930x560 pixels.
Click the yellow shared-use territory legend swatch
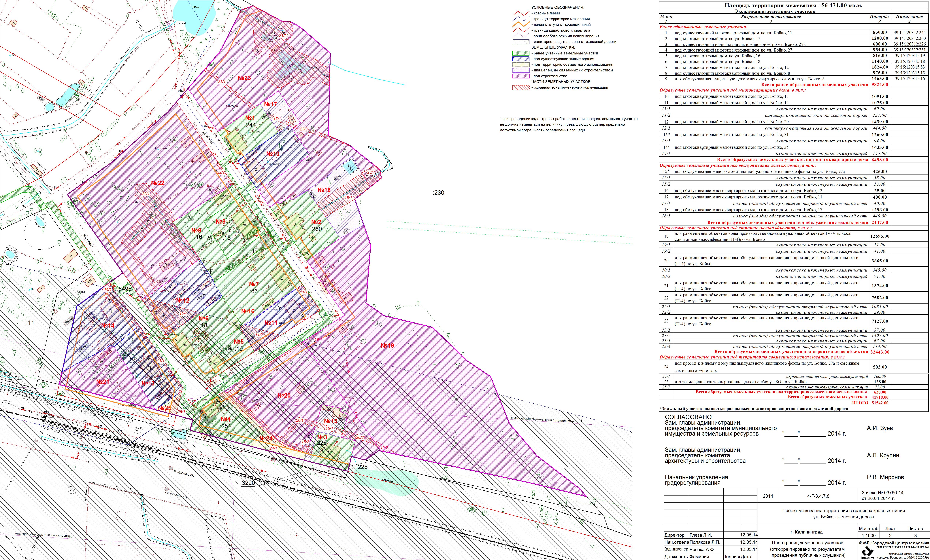tap(520, 65)
